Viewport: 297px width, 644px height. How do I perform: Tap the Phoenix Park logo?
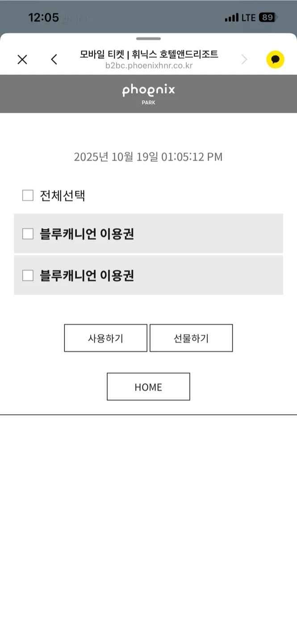click(148, 93)
